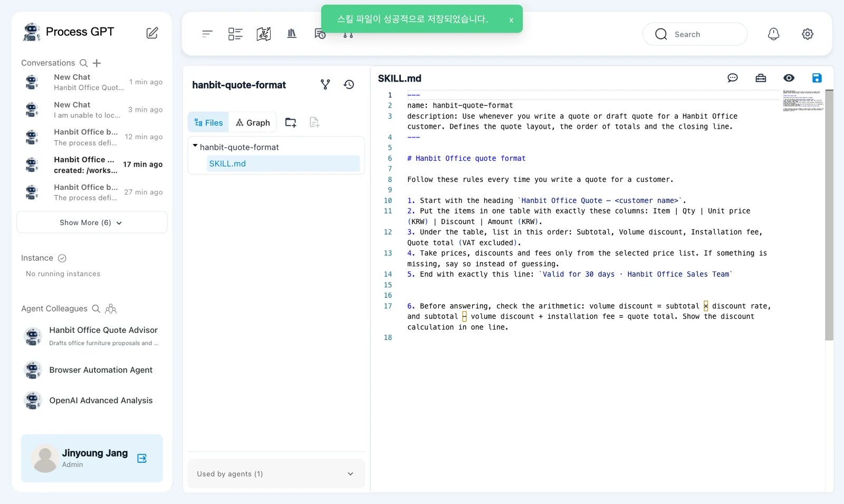Screen dimensions: 844x504
Task: Collapse the hanbit-quote-format folder
Action: click(195, 146)
